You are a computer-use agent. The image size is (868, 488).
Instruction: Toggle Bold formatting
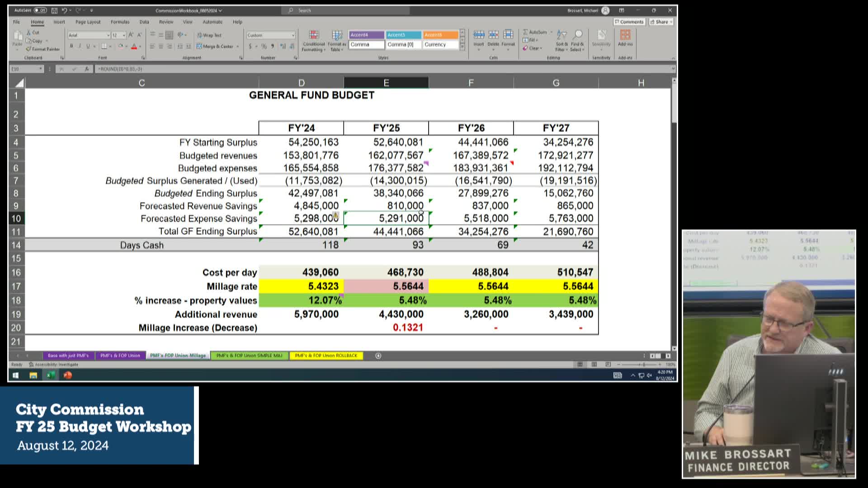(x=71, y=46)
